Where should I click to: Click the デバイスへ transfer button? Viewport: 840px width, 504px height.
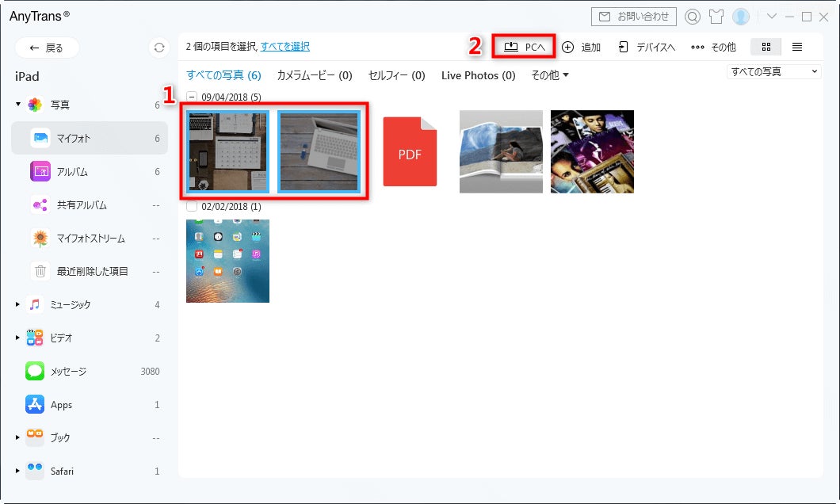647,47
